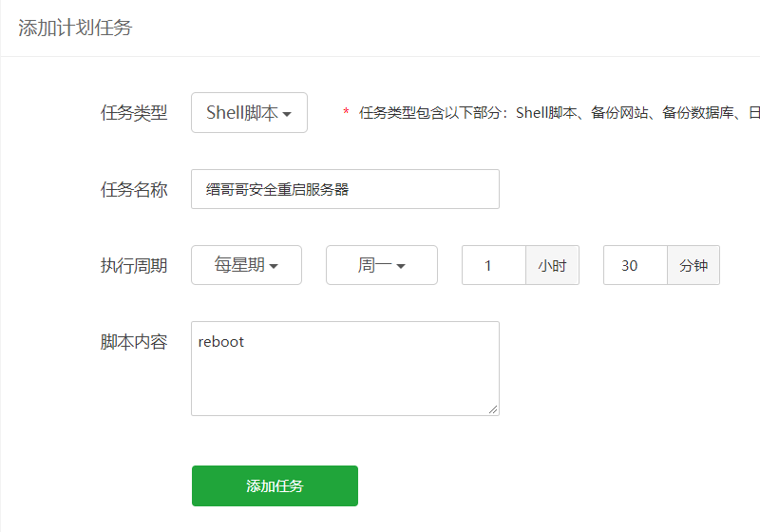The width and height of the screenshot is (760, 532).
Task: Grab the script textarea resize handle
Action: click(494, 410)
